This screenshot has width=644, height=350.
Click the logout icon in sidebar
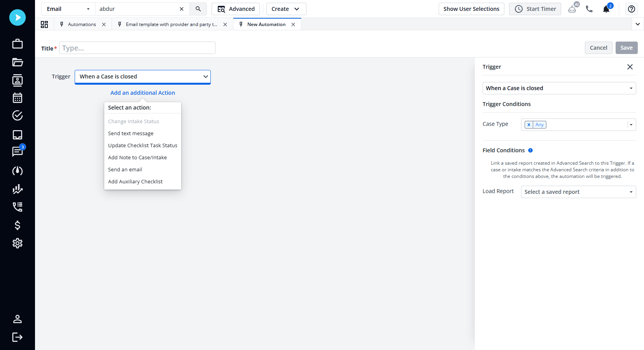[x=17, y=337]
